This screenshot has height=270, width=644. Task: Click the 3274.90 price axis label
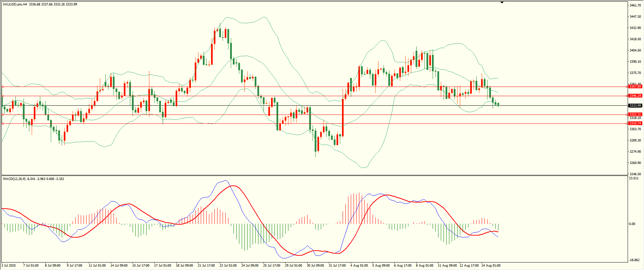tap(635, 152)
